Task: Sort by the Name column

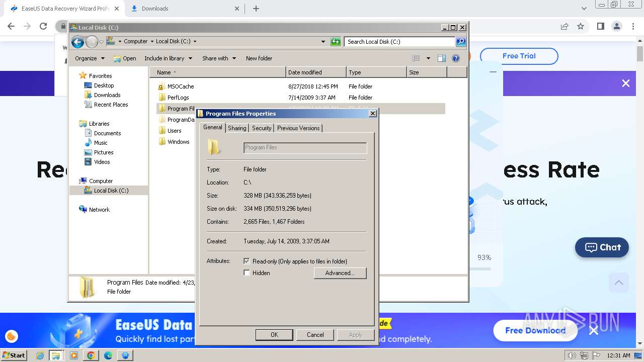Action: [x=218, y=72]
